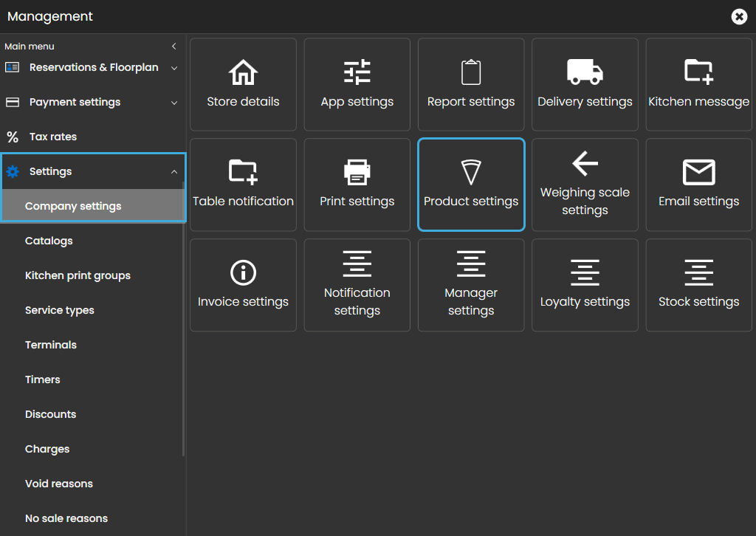Open Kitchen print groups menu item
This screenshot has height=536, width=756.
(x=78, y=275)
